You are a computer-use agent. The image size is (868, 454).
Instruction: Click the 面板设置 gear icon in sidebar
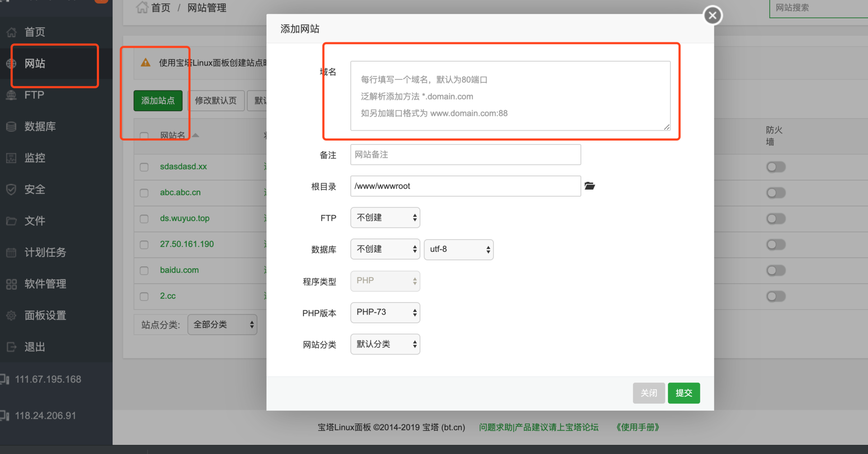(x=11, y=316)
